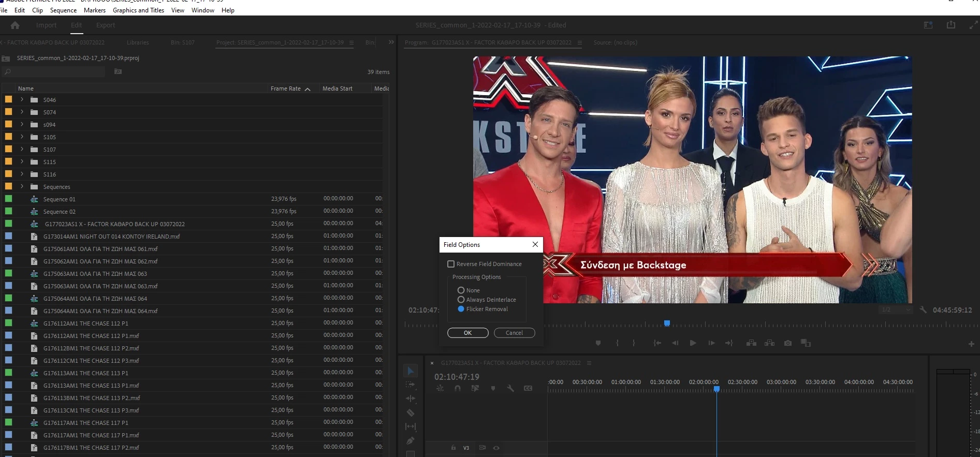The height and width of the screenshot is (457, 980).
Task: Select the Slip tool
Action: pyautogui.click(x=411, y=426)
